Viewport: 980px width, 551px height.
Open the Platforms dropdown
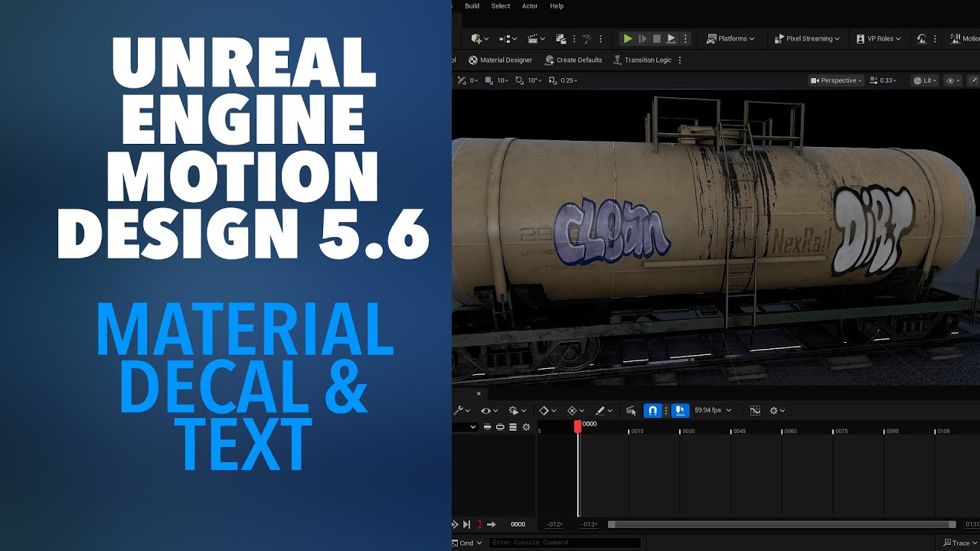(730, 38)
